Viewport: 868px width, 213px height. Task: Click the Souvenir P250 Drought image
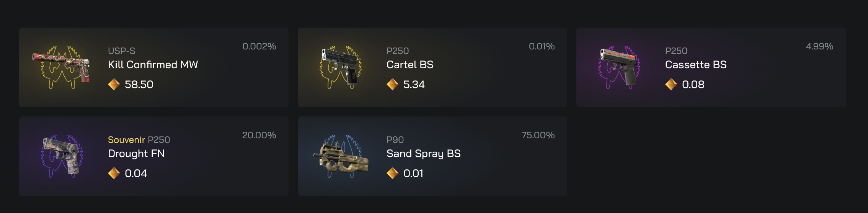tap(61, 156)
